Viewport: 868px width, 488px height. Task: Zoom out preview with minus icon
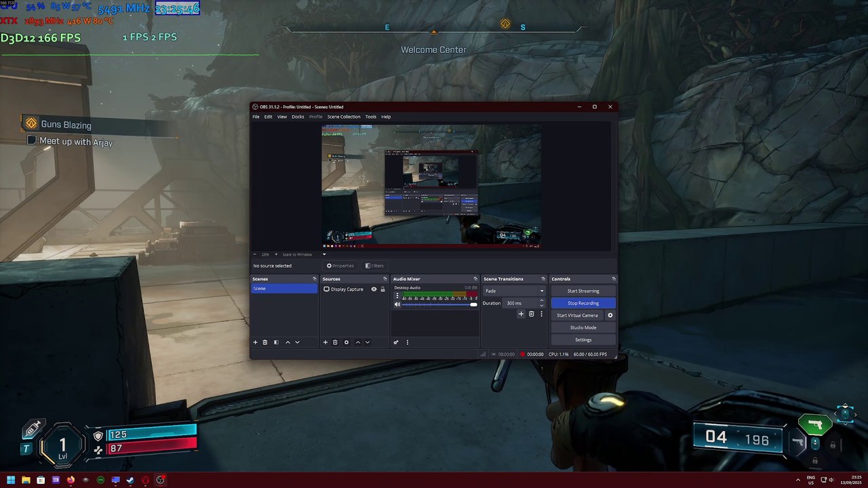256,254
